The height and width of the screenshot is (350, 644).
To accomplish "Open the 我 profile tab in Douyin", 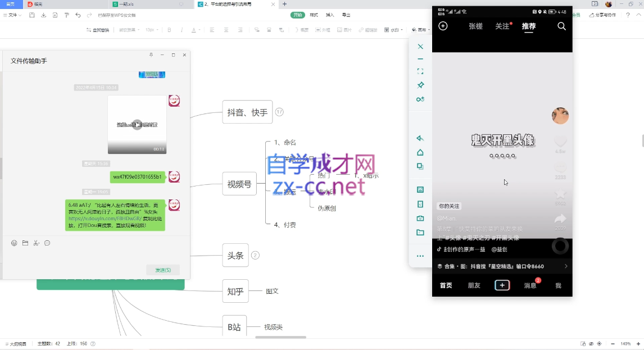I will click(x=558, y=285).
